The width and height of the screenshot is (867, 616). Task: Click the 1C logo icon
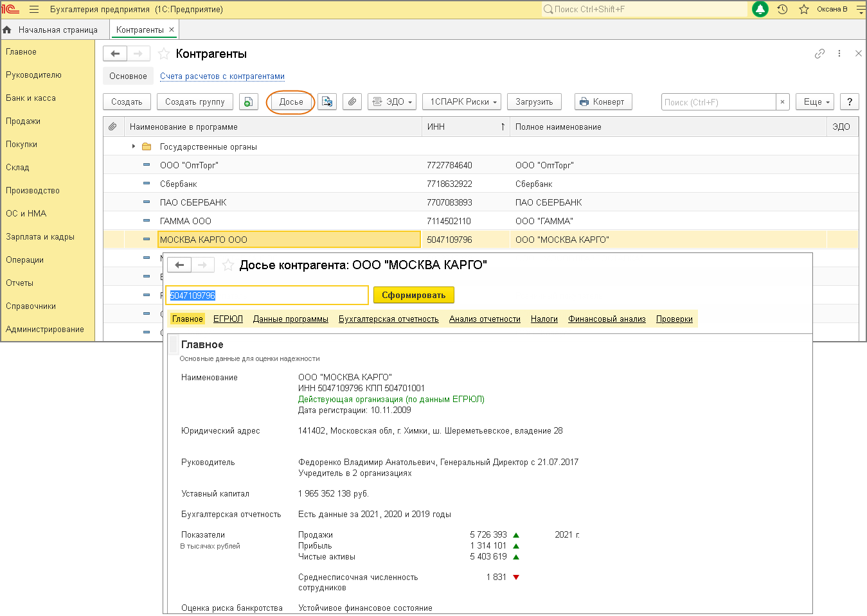(x=11, y=10)
